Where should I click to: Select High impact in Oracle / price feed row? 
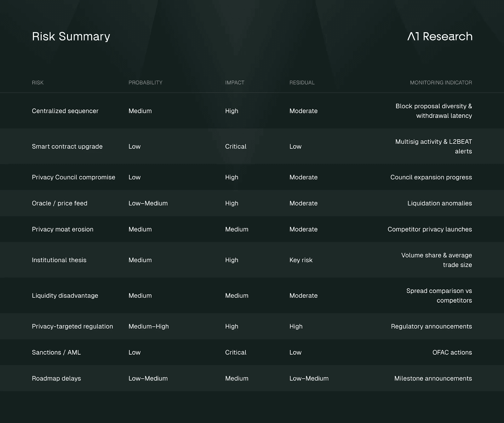click(x=232, y=203)
